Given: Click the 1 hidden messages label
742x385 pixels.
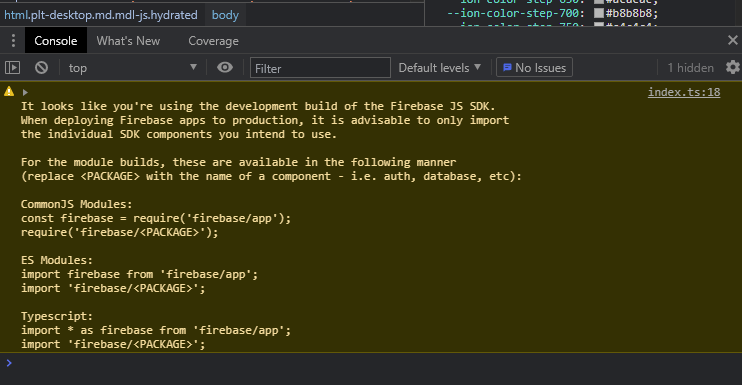Looking at the screenshot, I should coord(690,68).
